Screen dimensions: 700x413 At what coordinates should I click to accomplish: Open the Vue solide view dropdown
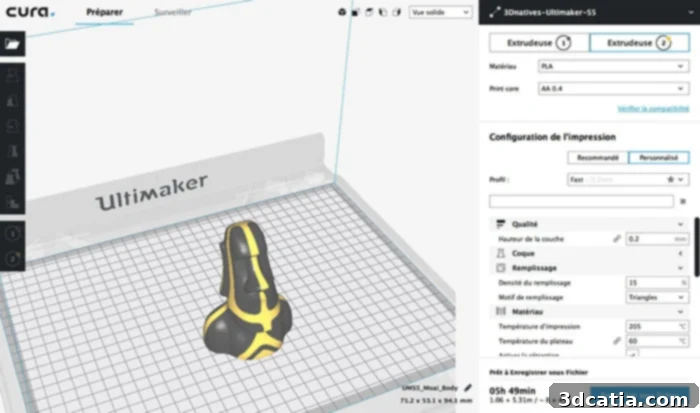[440, 12]
